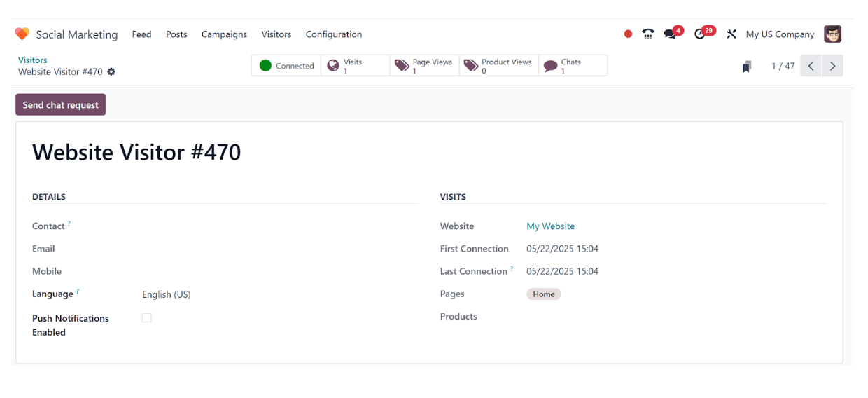Open the Configuration menu
868x398 pixels.
click(334, 34)
